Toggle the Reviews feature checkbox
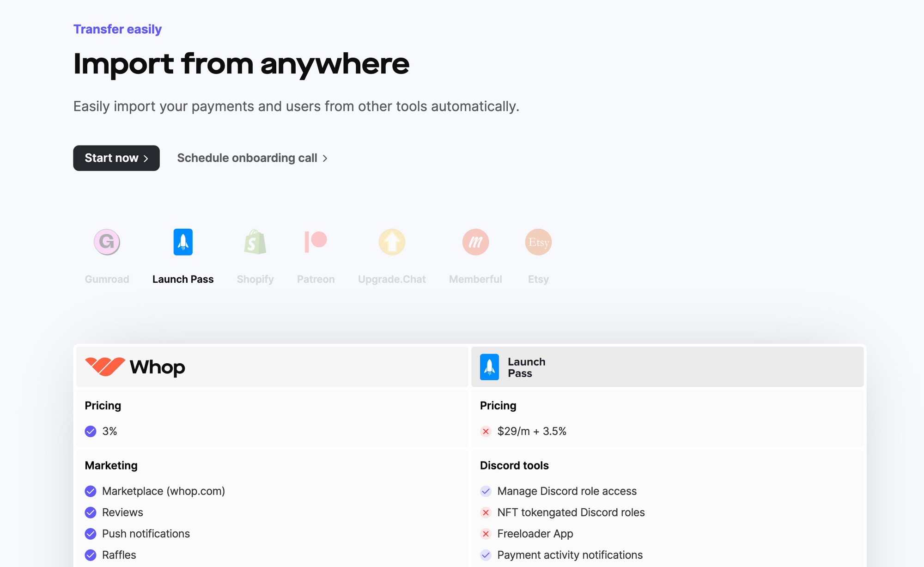Screen dimensions: 924x567 tap(91, 512)
